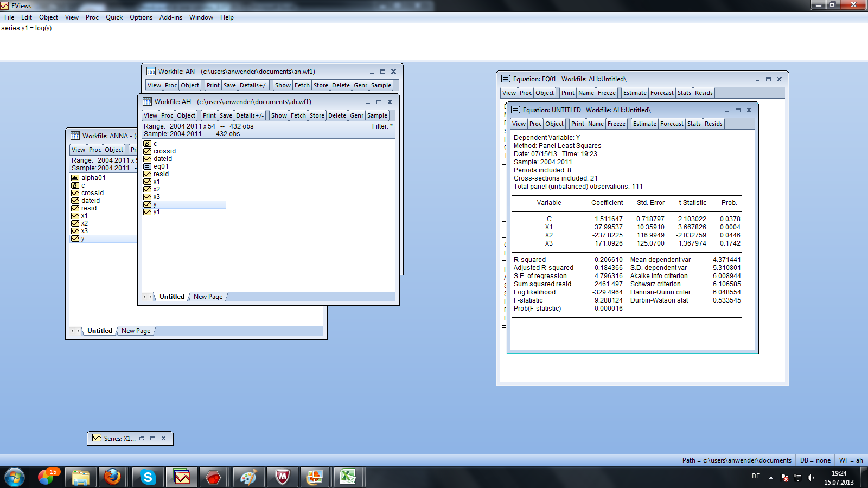Image resolution: width=868 pixels, height=488 pixels.
Task: Click Forecast in Equation UNTITLED toolbar
Action: 672,124
